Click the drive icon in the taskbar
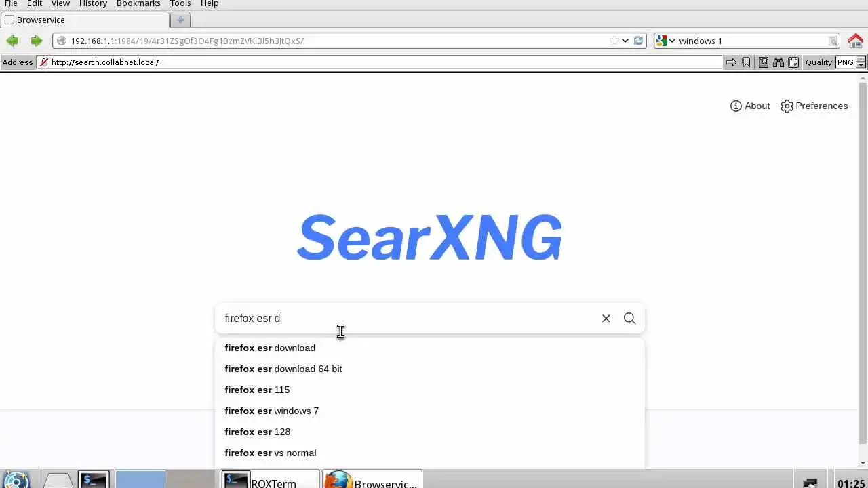Screen dimensions: 868x488 (58, 480)
